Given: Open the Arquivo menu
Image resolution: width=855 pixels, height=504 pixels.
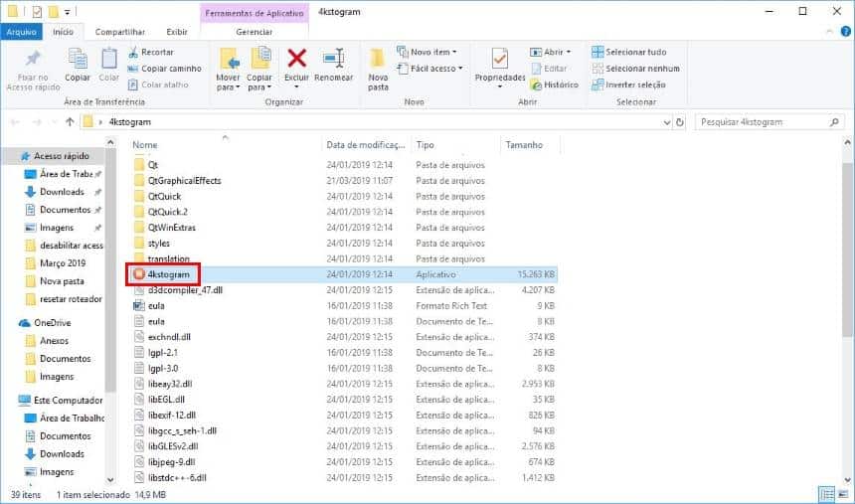Looking at the screenshot, I should click(21, 32).
